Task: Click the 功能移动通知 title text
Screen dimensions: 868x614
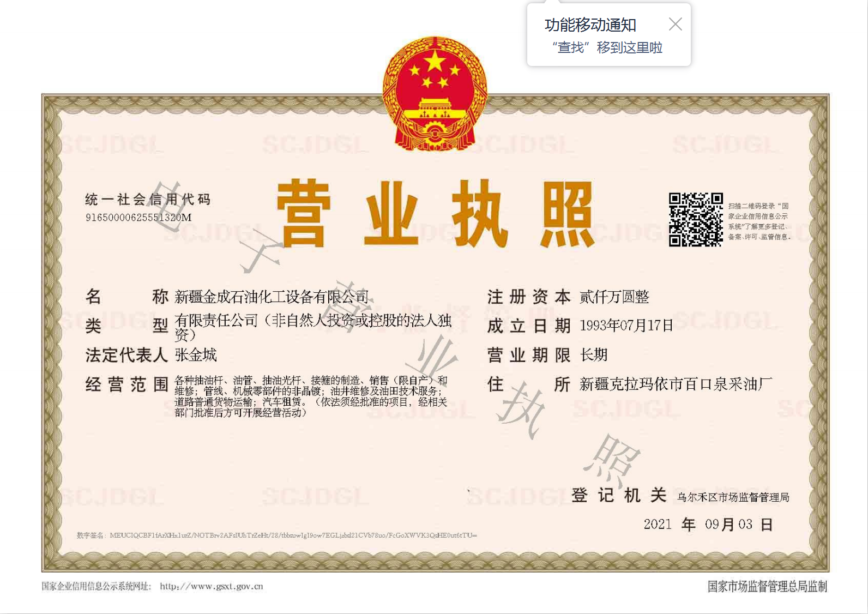Action: (x=590, y=25)
